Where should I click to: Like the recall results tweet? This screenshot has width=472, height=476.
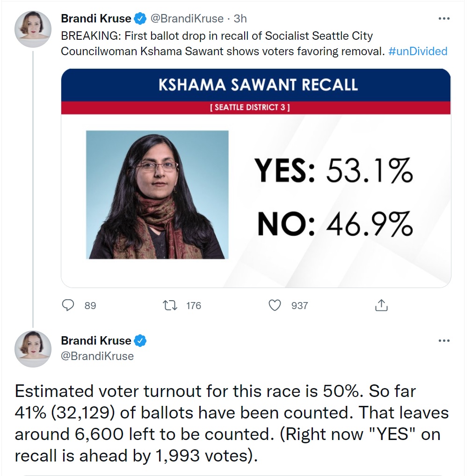click(x=275, y=305)
